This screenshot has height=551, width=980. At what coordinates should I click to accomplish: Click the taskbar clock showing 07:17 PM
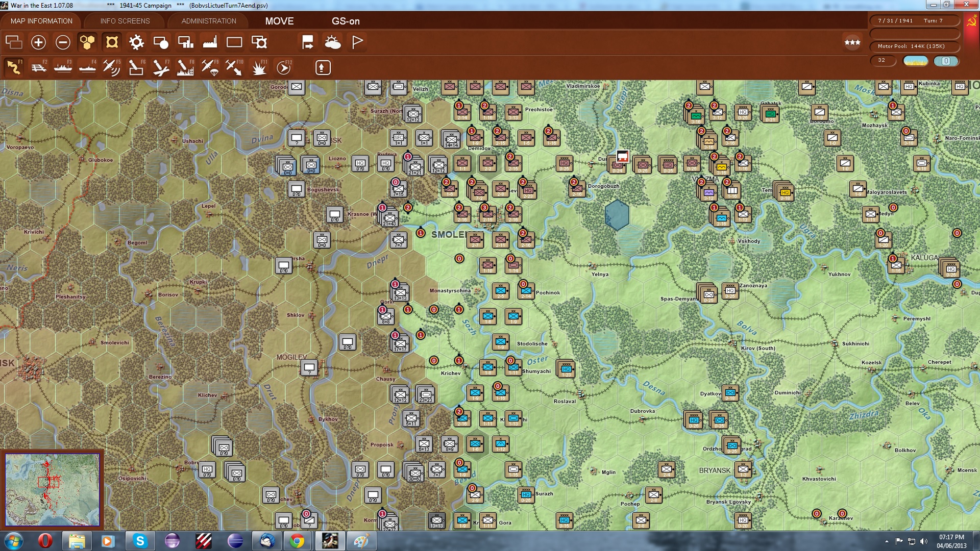click(951, 541)
